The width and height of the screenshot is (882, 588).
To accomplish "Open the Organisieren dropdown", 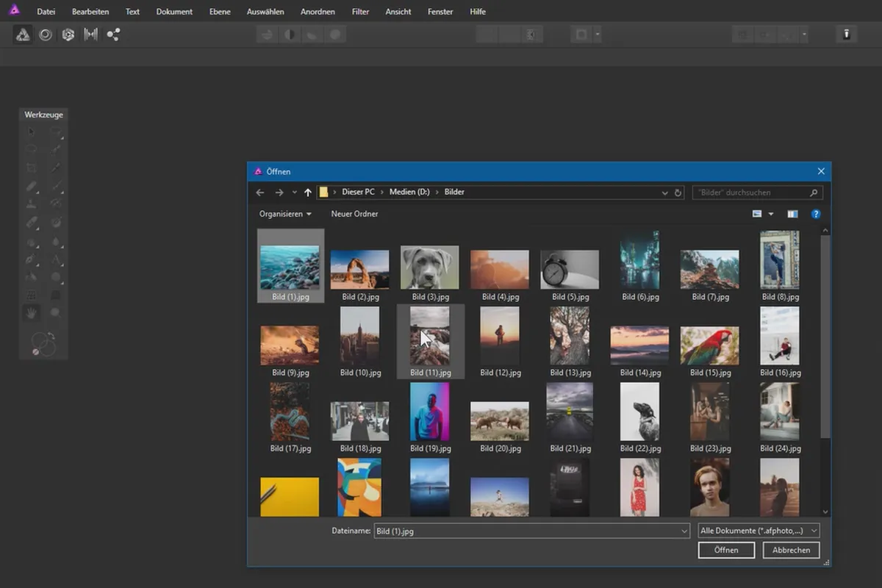I will [x=285, y=214].
